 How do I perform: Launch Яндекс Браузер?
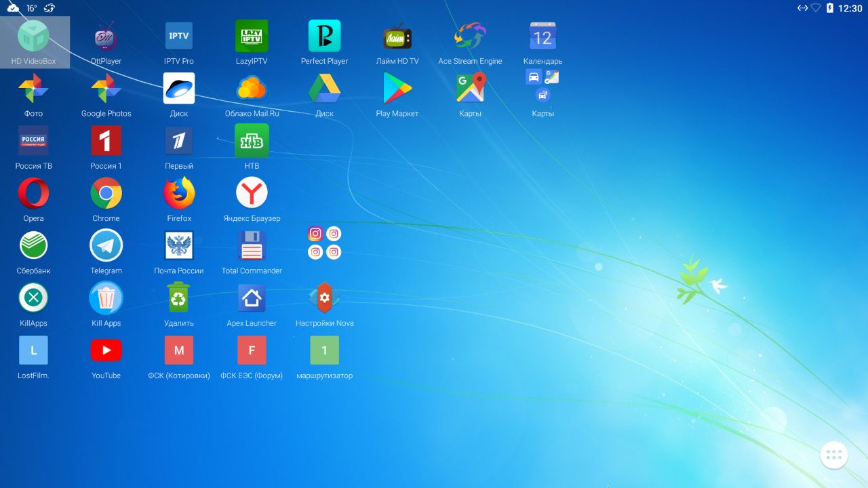[252, 193]
